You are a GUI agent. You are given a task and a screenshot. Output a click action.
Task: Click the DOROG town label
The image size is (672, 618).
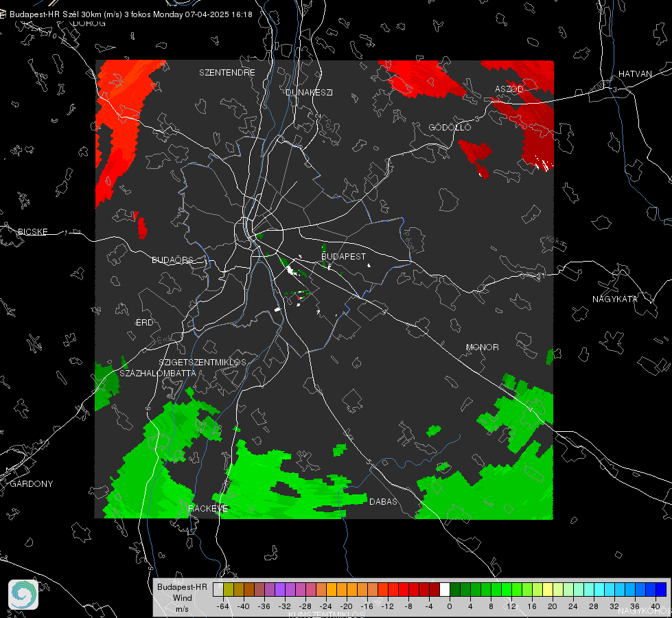tap(89, 23)
